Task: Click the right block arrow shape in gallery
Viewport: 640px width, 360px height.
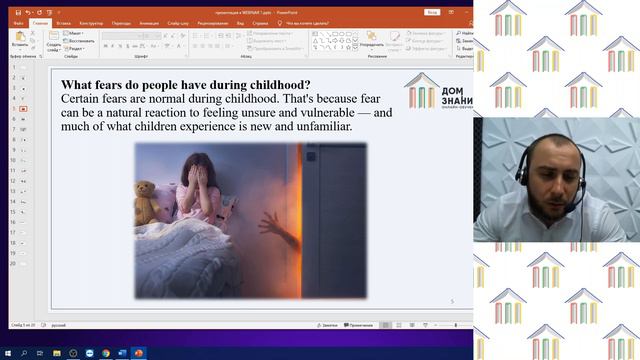Action: pos(335,40)
